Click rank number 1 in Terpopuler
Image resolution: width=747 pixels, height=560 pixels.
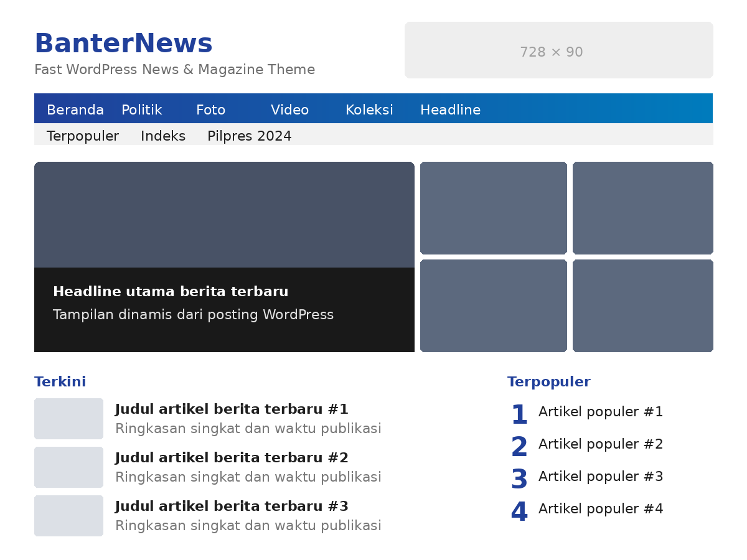coord(519,415)
